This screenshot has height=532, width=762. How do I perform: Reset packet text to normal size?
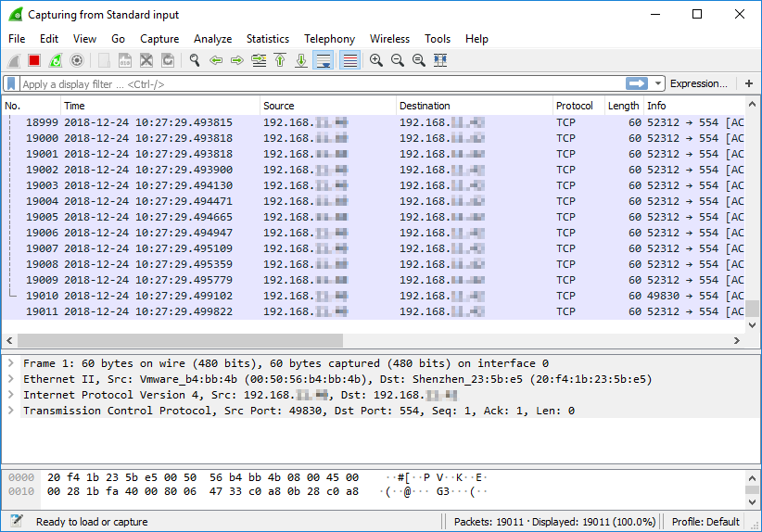pyautogui.click(x=419, y=61)
